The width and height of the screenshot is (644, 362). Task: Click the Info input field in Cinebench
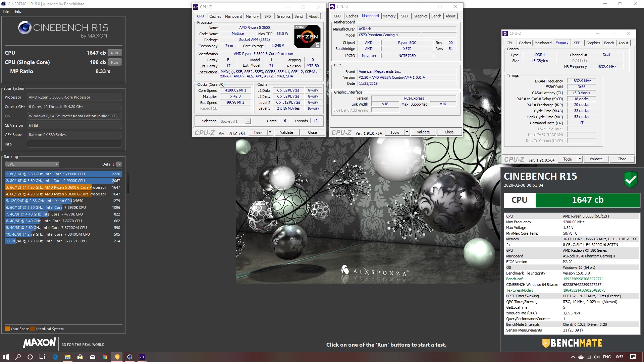click(74, 144)
